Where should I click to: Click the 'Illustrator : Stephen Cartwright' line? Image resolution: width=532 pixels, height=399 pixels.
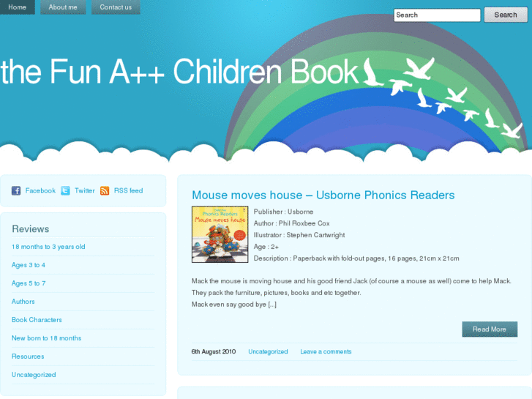coord(299,235)
